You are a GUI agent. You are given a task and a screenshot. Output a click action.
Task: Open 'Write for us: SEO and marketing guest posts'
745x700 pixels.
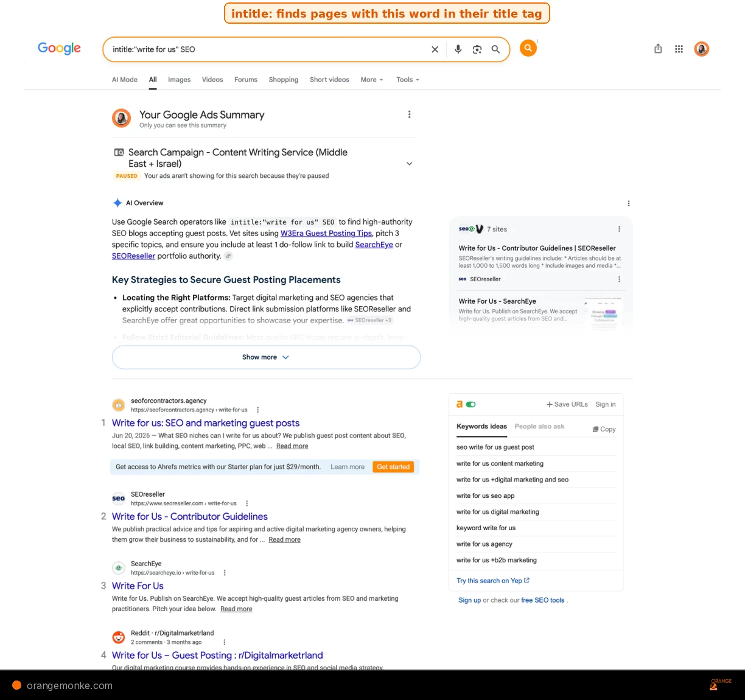206,423
